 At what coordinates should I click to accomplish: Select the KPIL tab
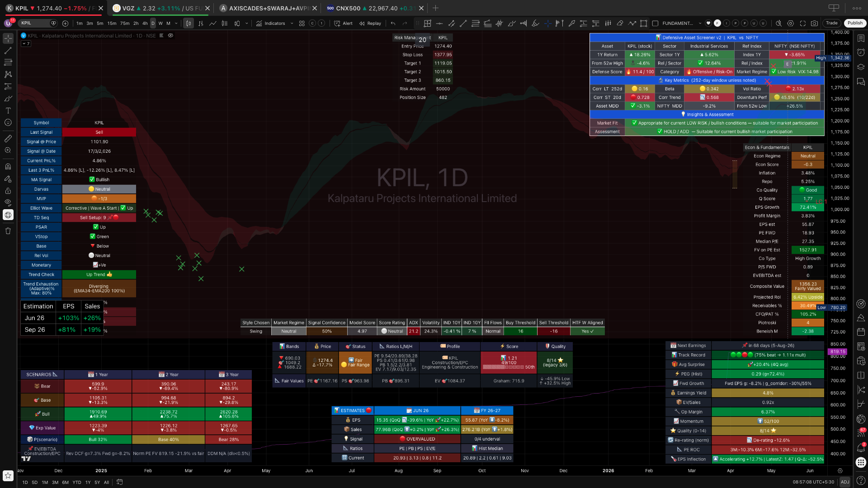coord(54,8)
